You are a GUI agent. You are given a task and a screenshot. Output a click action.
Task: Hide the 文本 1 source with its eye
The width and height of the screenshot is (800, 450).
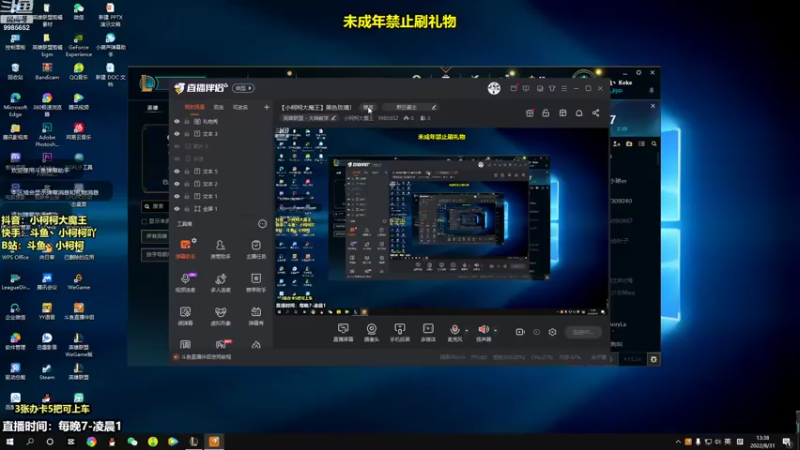tap(177, 196)
